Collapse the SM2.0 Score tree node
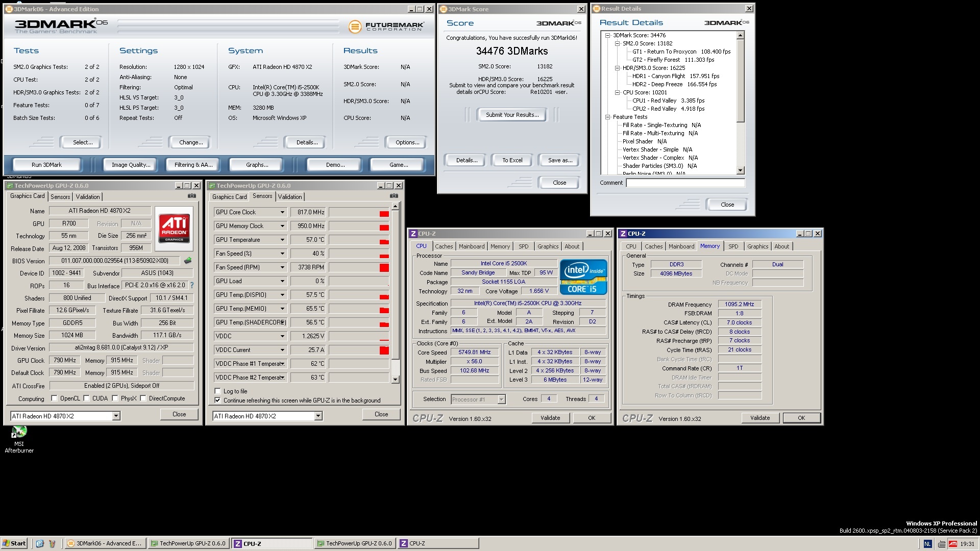Screen dimensions: 980x551 617,43
